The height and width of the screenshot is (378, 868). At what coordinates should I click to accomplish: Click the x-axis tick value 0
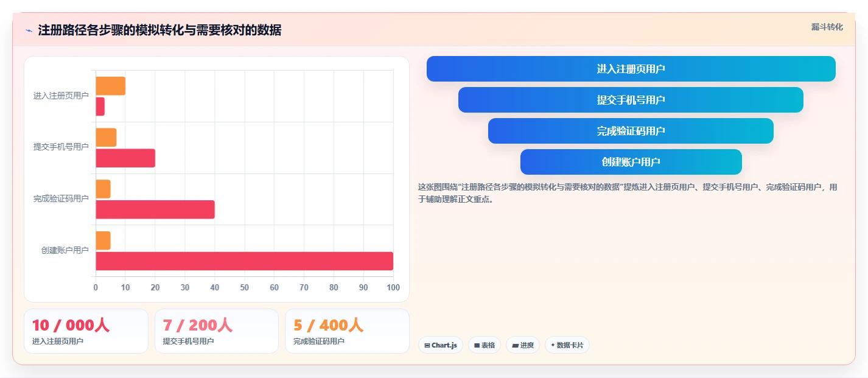point(96,287)
